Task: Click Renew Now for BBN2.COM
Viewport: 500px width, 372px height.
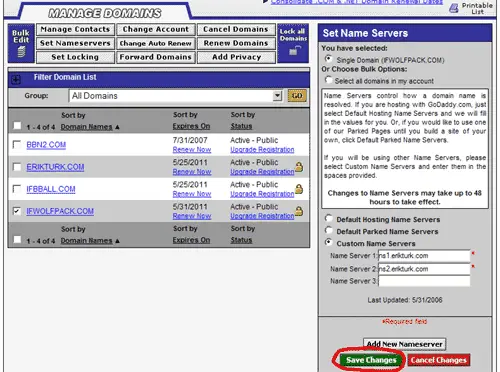Action: click(x=192, y=150)
